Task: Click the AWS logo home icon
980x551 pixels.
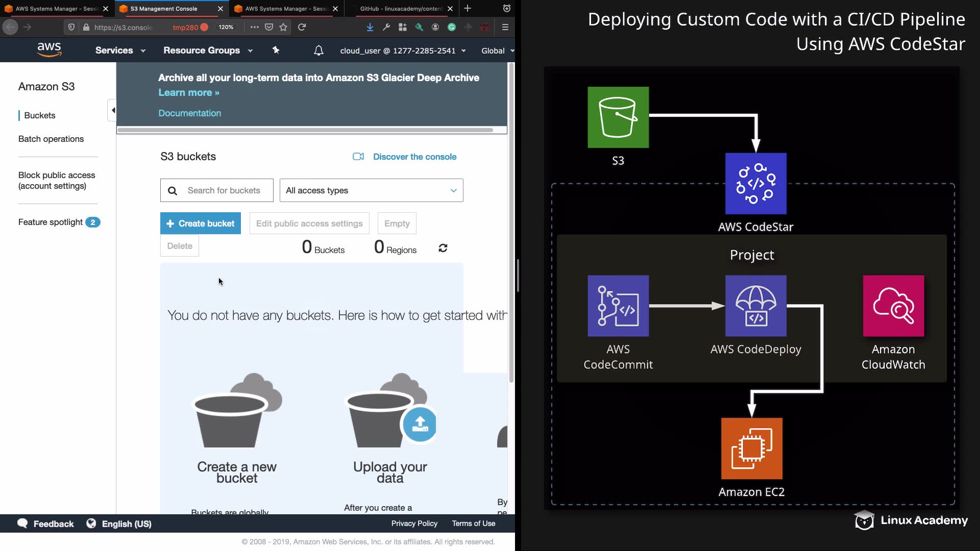Action: pos(49,49)
